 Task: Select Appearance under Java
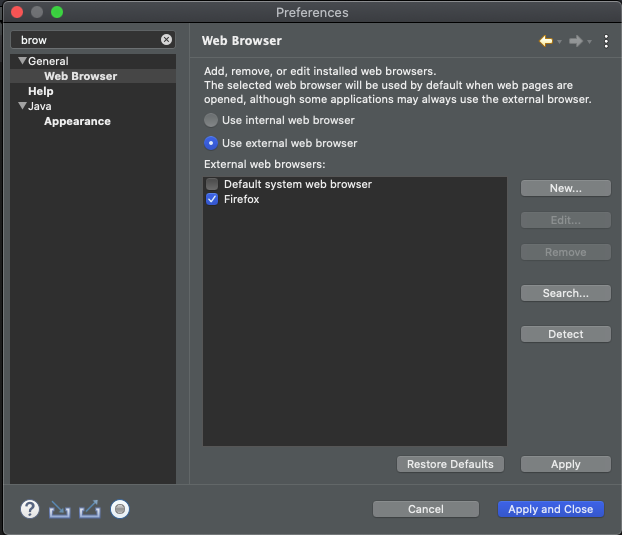pyautogui.click(x=77, y=121)
